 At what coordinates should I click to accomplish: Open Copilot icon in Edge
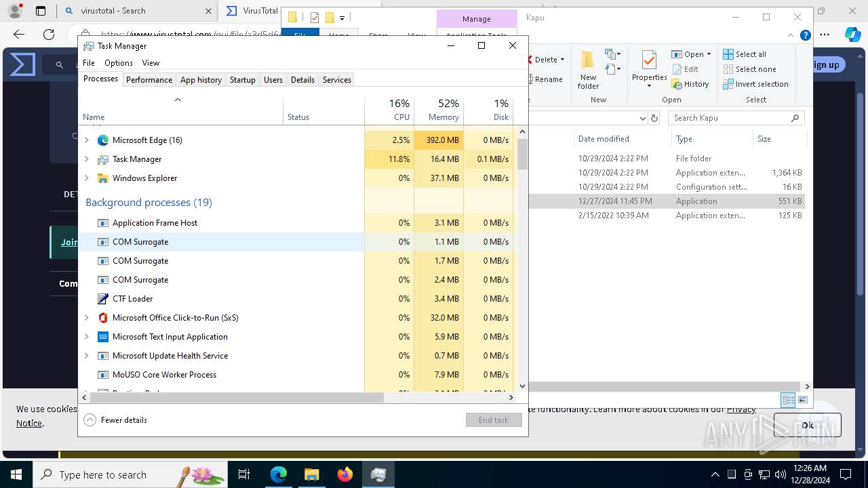(852, 35)
